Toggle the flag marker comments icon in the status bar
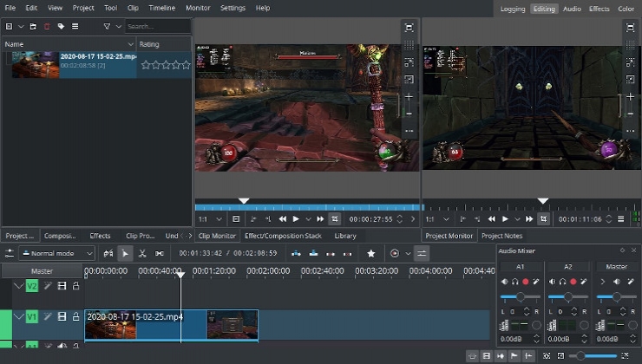This screenshot has height=364, width=642. pyautogui.click(x=514, y=356)
